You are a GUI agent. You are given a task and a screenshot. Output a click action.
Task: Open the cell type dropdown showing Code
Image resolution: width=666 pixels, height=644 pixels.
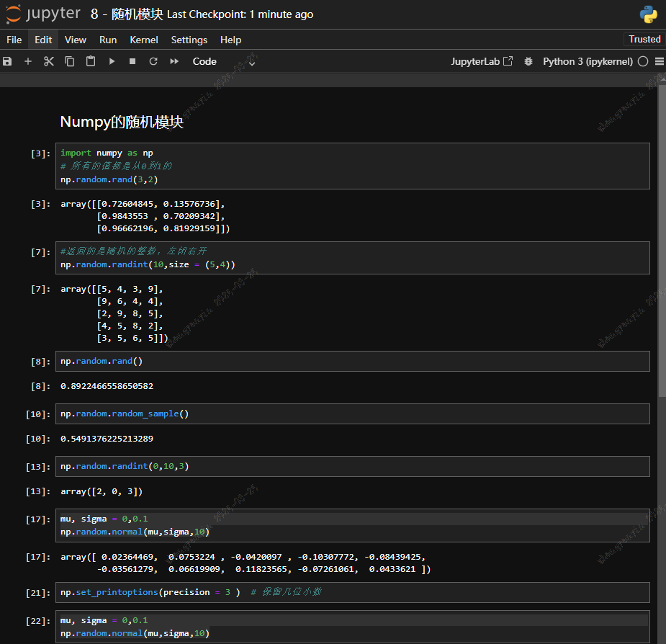223,62
